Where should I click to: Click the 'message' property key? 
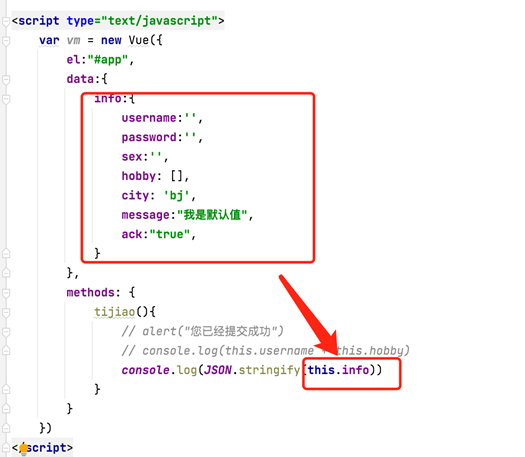(146, 215)
